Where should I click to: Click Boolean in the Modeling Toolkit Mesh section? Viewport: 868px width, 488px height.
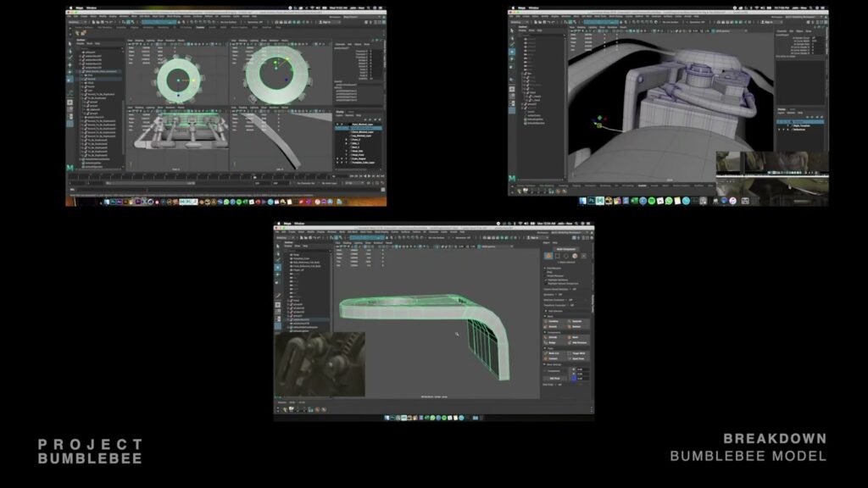coord(576,326)
